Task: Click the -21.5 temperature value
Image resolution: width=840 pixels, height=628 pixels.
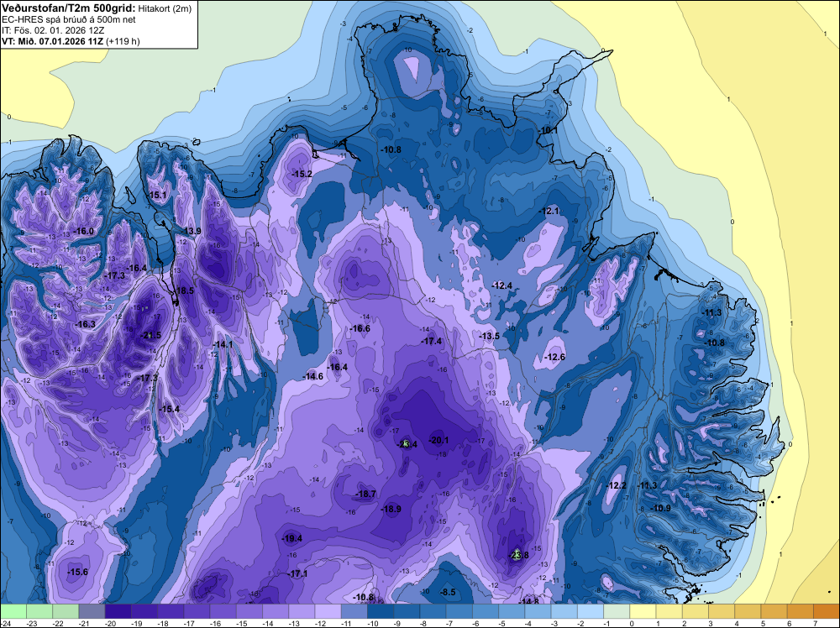Action: tap(150, 336)
